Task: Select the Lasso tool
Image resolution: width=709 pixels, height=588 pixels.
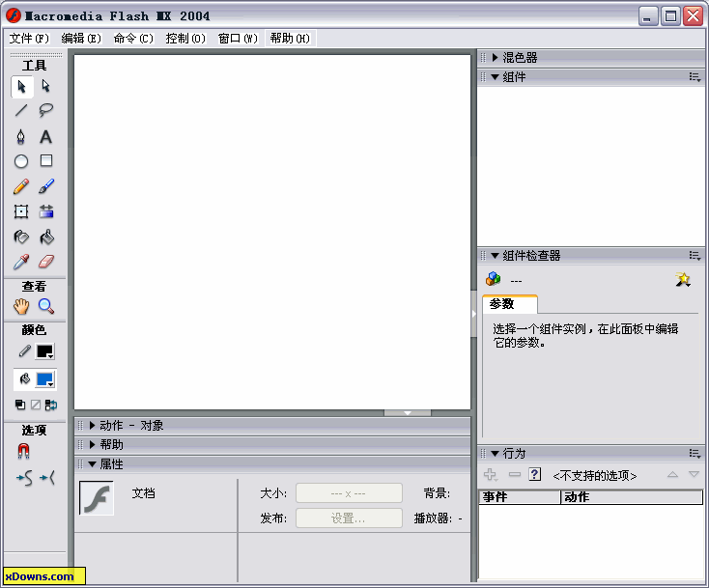Action: (45, 110)
